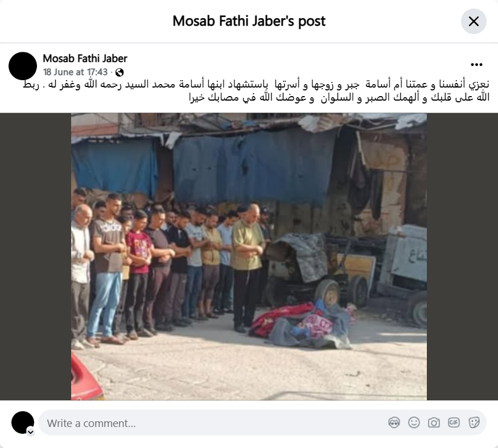This screenshot has width=498, height=448.
Task: Attach a photo using the camera icon
Action: pyautogui.click(x=434, y=422)
